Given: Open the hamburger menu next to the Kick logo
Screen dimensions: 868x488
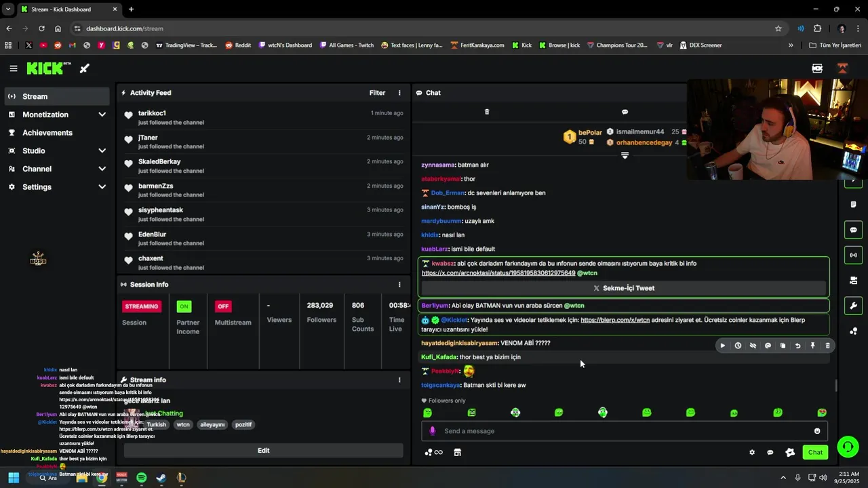Looking at the screenshot, I should coord(14,68).
